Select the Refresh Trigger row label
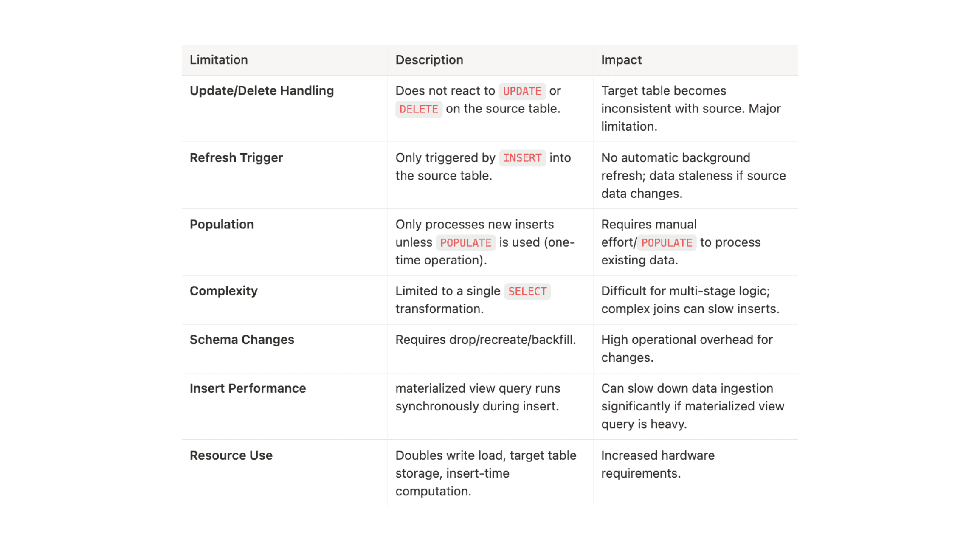 236,157
